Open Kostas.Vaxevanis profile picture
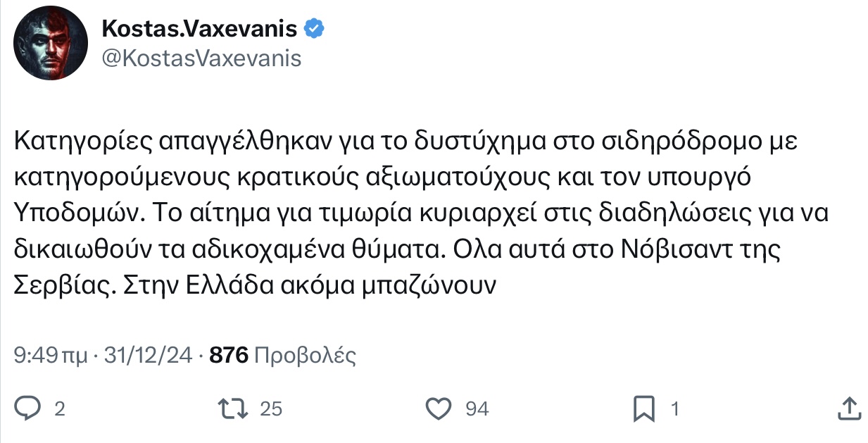This screenshot has height=443, width=868. pos(49,46)
